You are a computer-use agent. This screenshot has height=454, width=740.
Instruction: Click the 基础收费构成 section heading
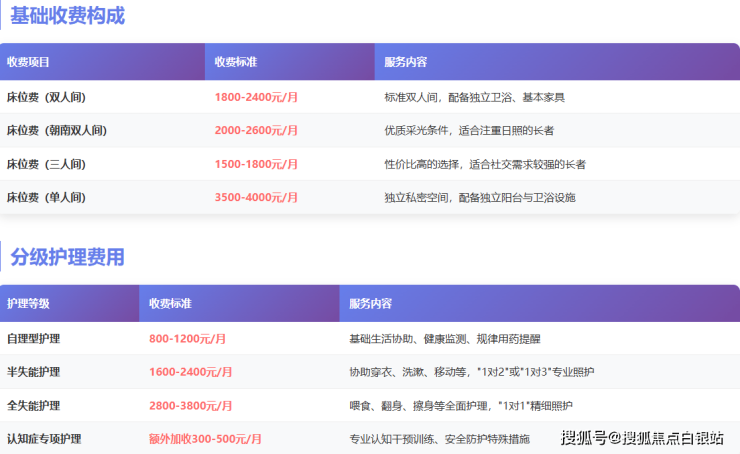(x=68, y=16)
